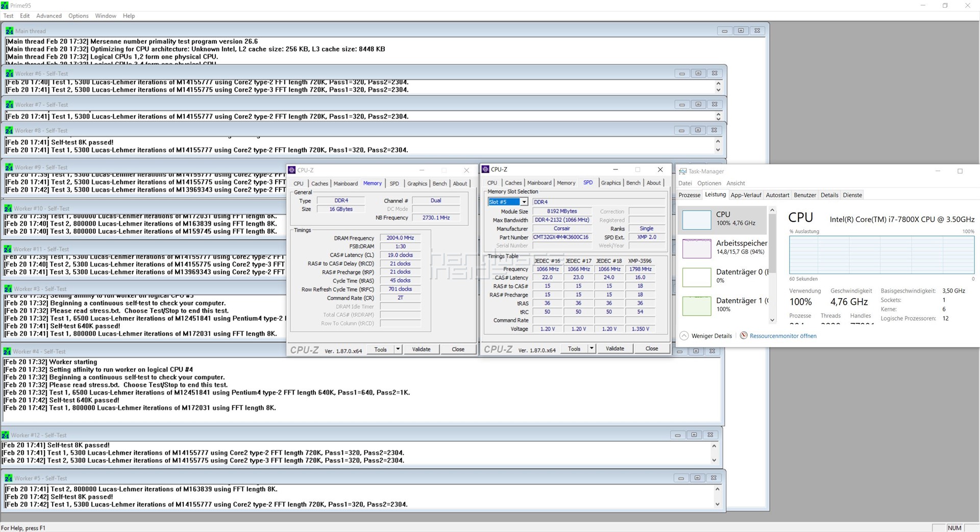Open the Slot #5 memory slot dropdown
This screenshot has width=980, height=532.
pyautogui.click(x=524, y=202)
